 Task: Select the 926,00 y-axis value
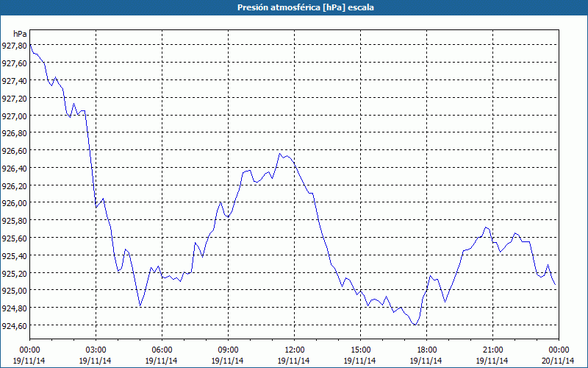(15, 203)
